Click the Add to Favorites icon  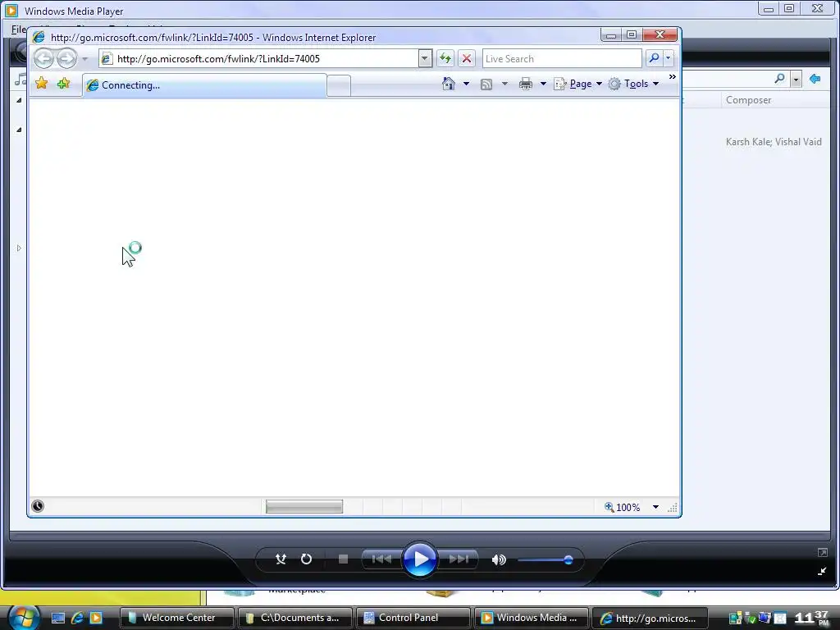(x=64, y=84)
